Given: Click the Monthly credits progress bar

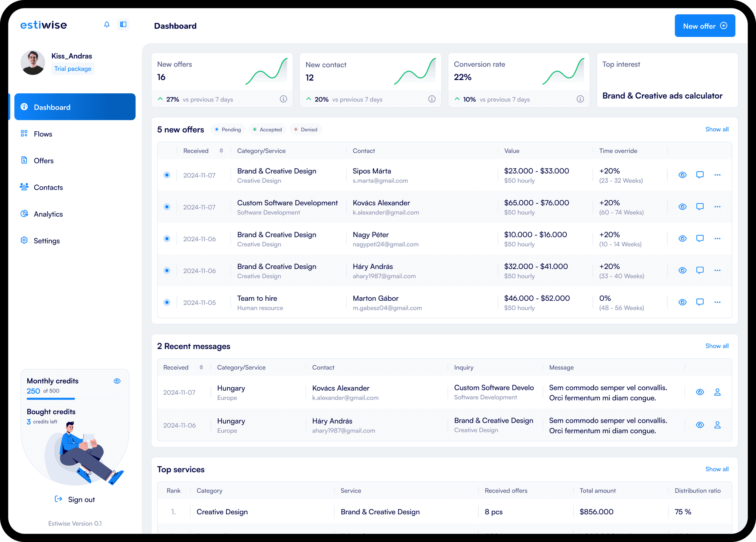Looking at the screenshot, I should point(51,399).
